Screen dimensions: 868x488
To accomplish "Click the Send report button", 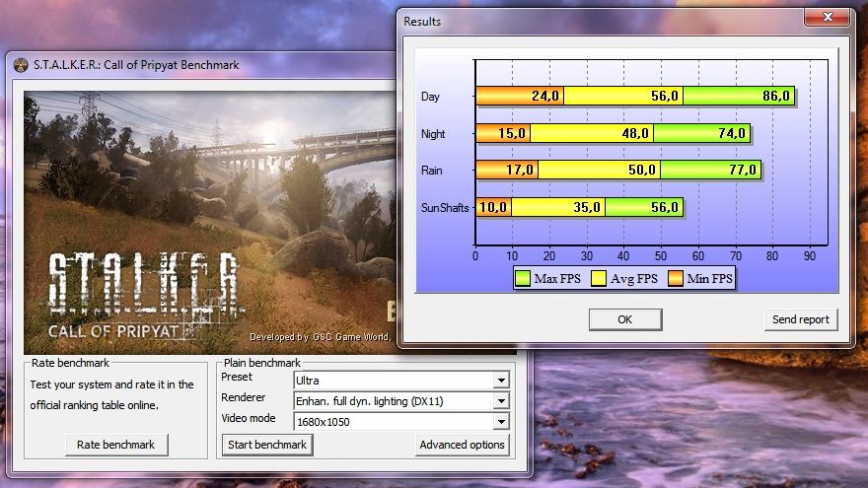I will pos(801,319).
